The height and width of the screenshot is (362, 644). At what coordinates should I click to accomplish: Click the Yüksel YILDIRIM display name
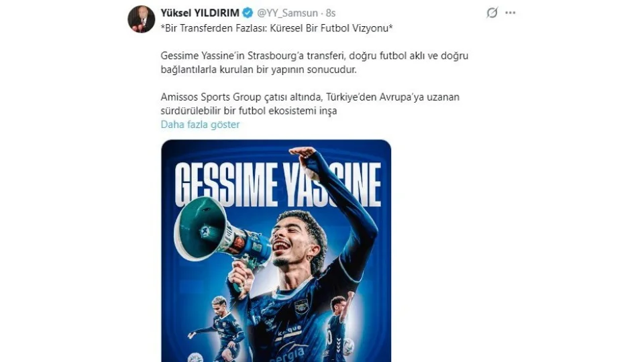pos(200,13)
